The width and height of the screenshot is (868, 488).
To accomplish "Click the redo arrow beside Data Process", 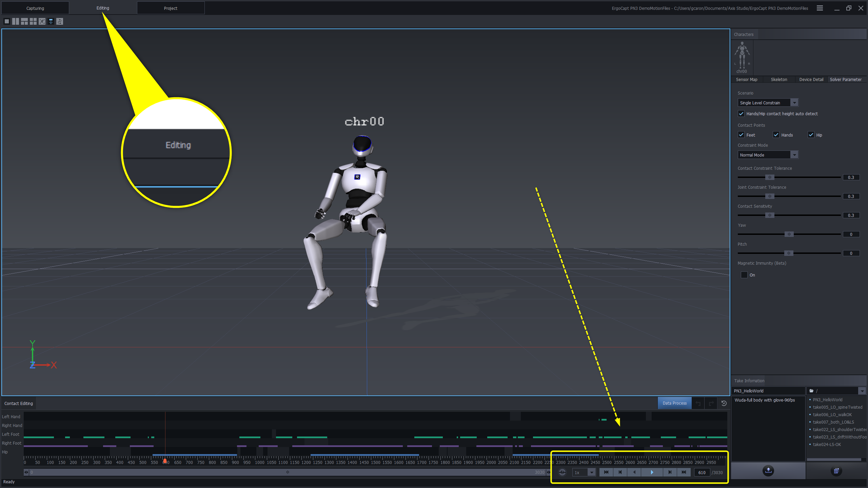I will pyautogui.click(x=711, y=403).
